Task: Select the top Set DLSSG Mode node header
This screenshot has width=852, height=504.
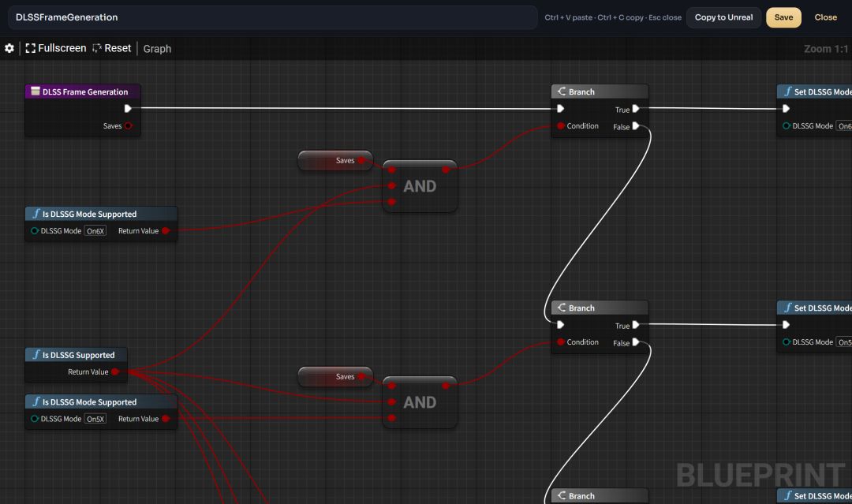Action: [x=814, y=91]
